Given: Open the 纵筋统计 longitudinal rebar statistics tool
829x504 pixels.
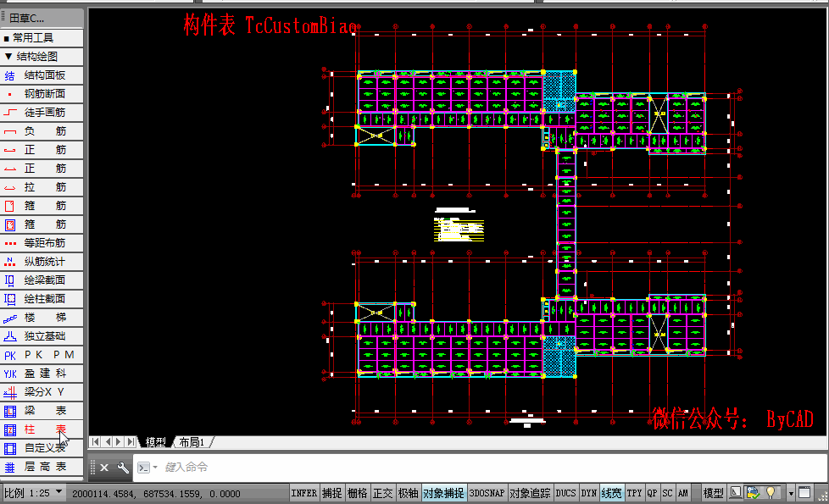Looking at the screenshot, I should 42,262.
